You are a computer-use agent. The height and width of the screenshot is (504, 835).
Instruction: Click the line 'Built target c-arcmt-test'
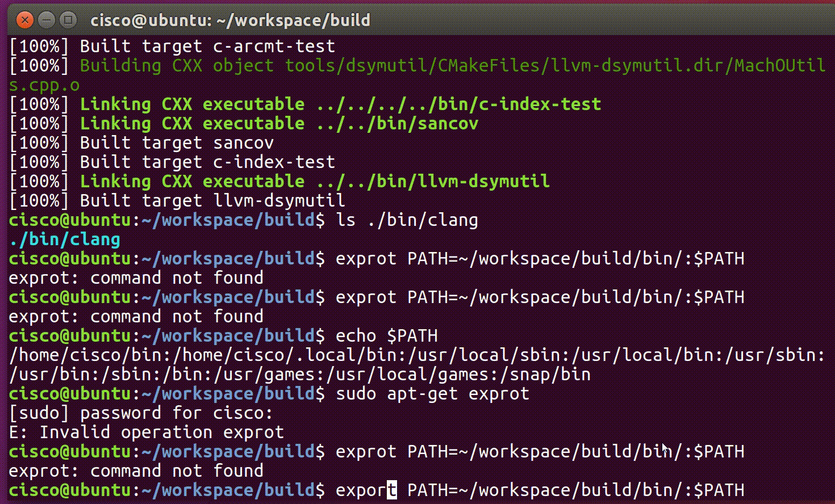point(172,47)
